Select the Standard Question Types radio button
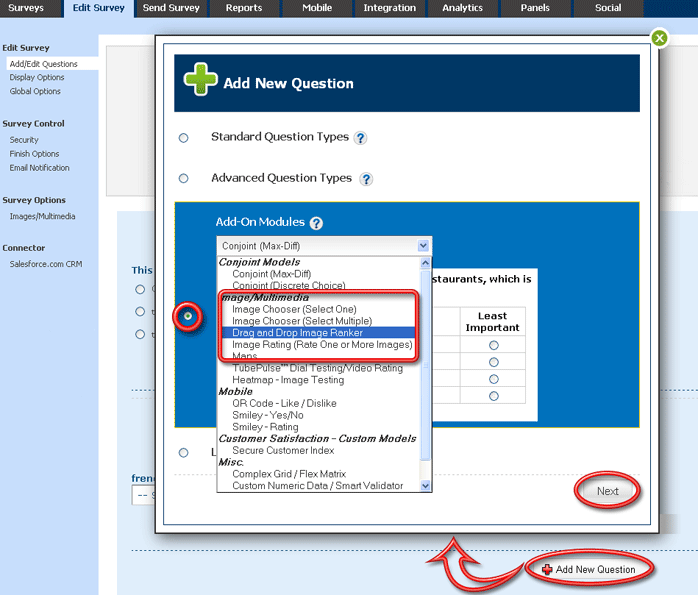The image size is (698, 595). (183, 138)
